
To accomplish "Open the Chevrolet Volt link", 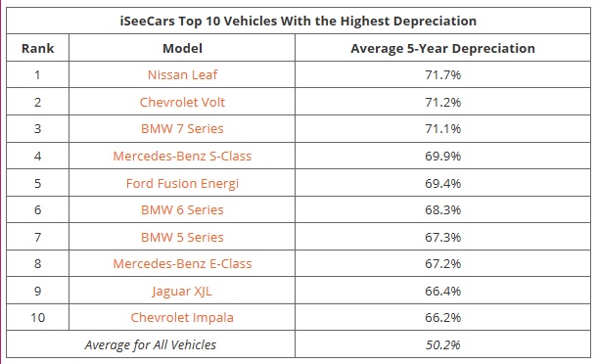I will (182, 102).
